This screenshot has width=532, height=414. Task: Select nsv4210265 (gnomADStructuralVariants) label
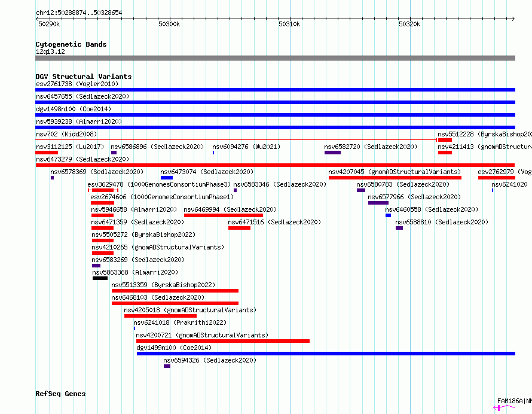[158, 247]
